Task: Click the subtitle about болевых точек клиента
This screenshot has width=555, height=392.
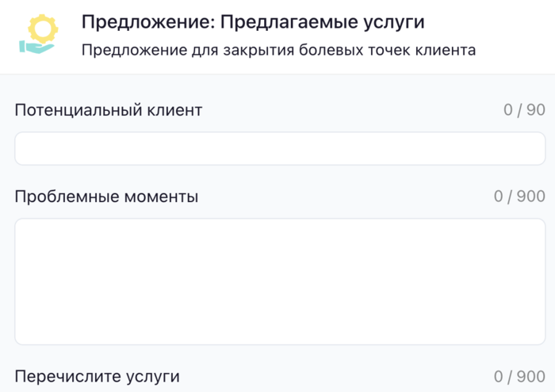Action: click(278, 51)
